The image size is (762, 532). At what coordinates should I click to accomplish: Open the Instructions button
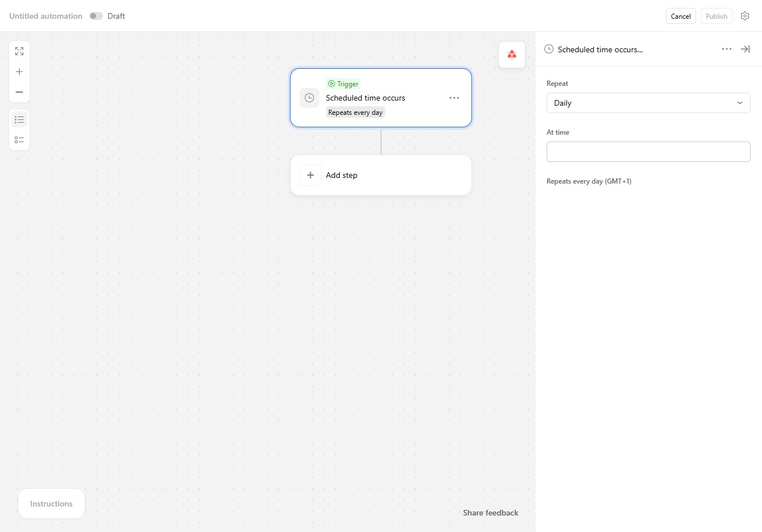coord(51,504)
